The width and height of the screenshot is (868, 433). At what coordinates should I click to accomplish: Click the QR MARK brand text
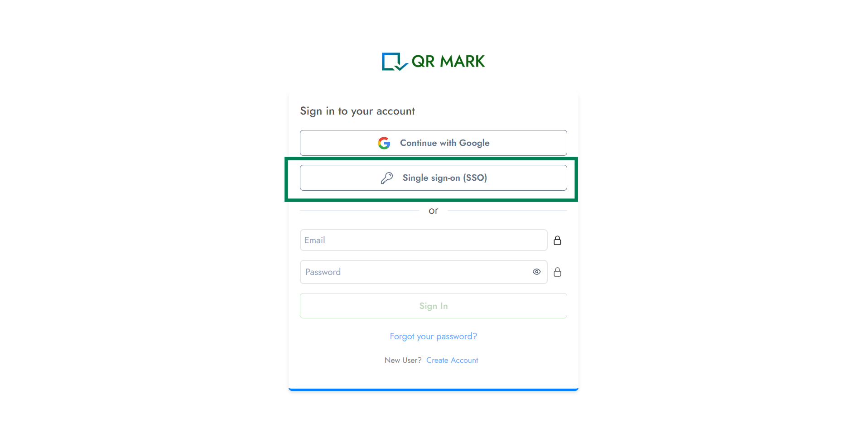[448, 62]
